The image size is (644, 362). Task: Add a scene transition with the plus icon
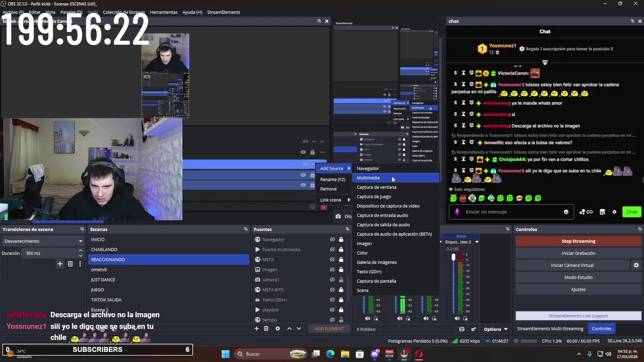(x=60, y=264)
